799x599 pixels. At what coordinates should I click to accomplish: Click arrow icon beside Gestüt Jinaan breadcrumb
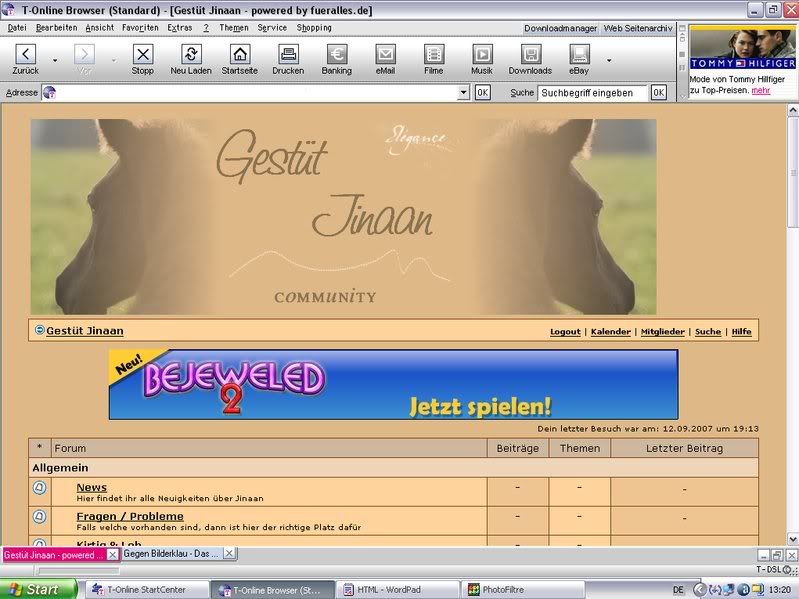[39, 330]
